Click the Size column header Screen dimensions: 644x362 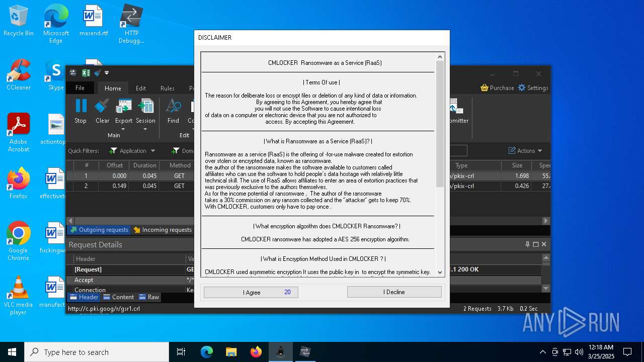pyautogui.click(x=517, y=165)
